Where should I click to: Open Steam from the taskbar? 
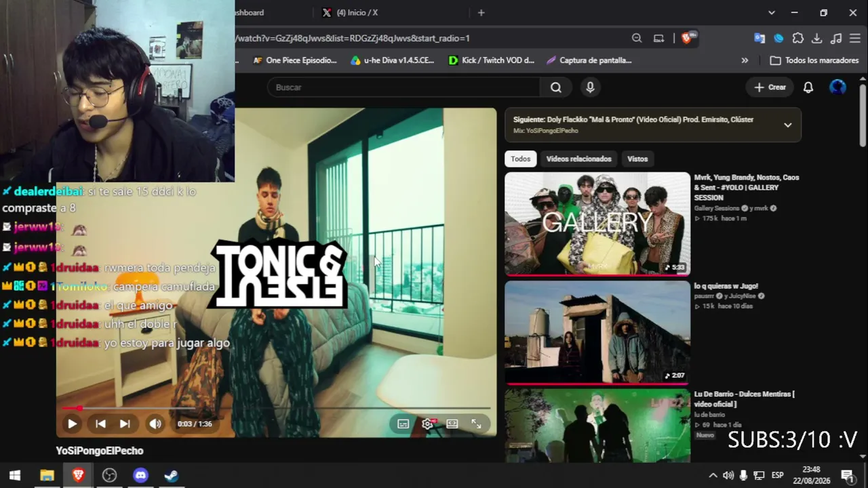172,475
